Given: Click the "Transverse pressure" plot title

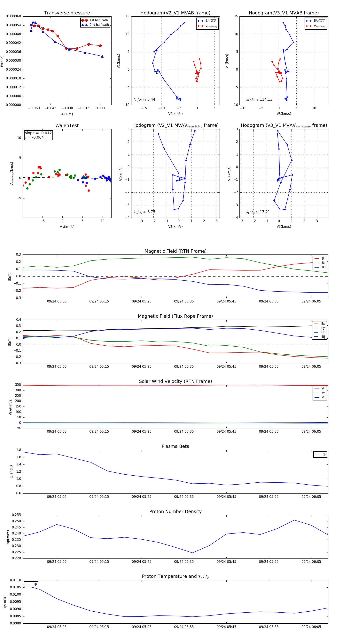Looking at the screenshot, I should (x=67, y=13).
